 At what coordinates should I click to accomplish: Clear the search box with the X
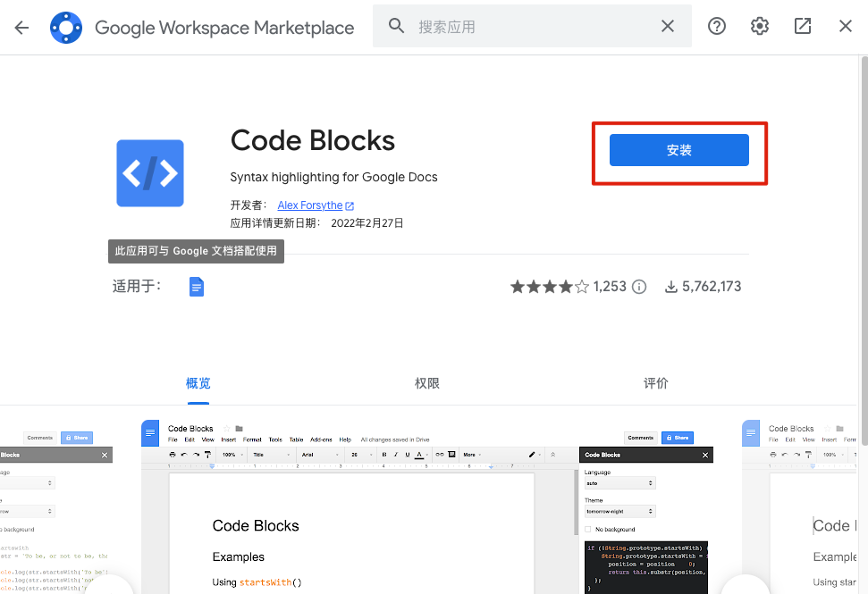668,26
